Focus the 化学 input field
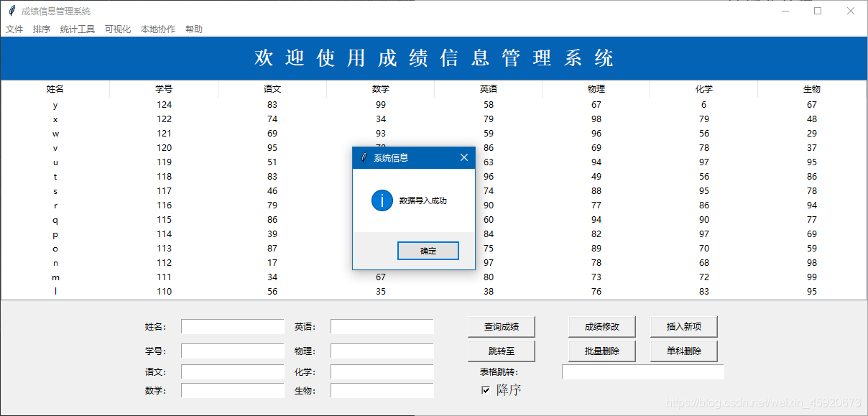 382,372
